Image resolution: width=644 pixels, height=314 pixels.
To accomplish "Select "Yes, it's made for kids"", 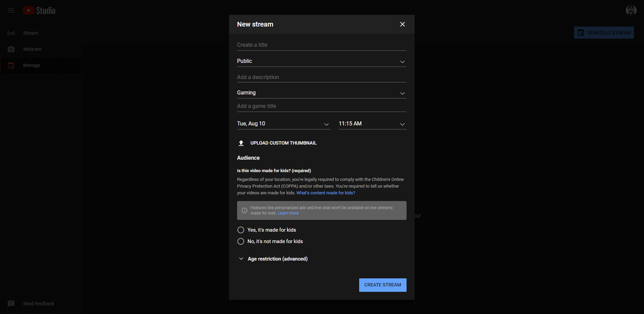I will pyautogui.click(x=241, y=230).
